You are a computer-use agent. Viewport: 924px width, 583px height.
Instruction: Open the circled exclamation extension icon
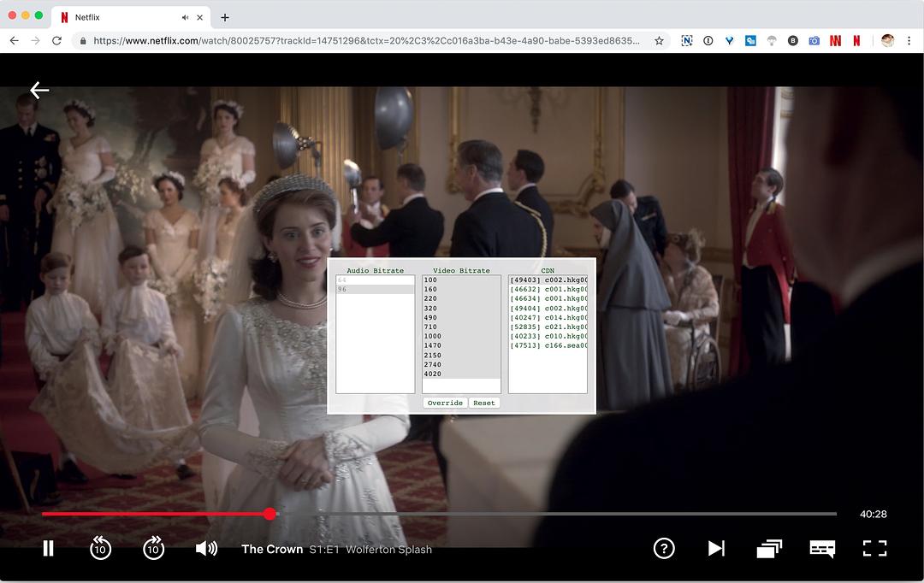708,41
